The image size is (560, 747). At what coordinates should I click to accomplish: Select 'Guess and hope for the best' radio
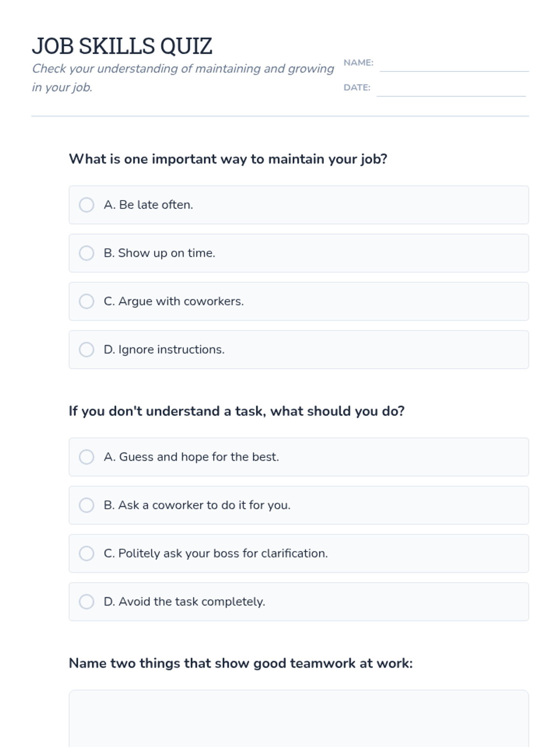86,457
